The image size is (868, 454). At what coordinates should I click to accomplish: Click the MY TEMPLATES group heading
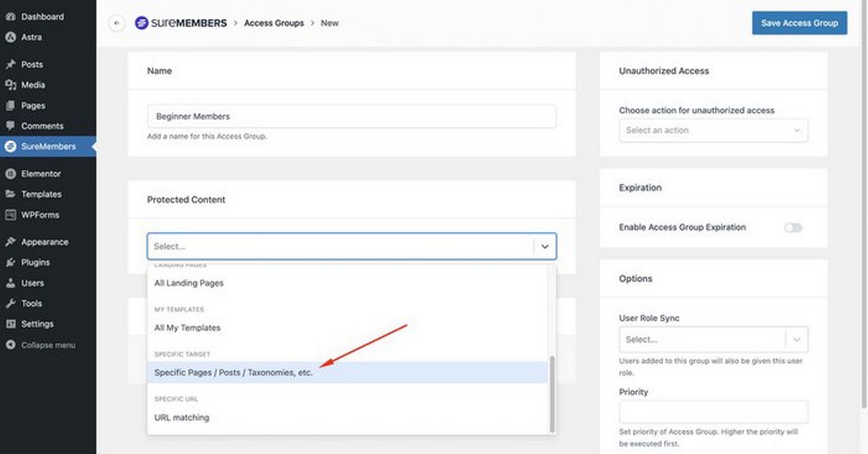179,309
